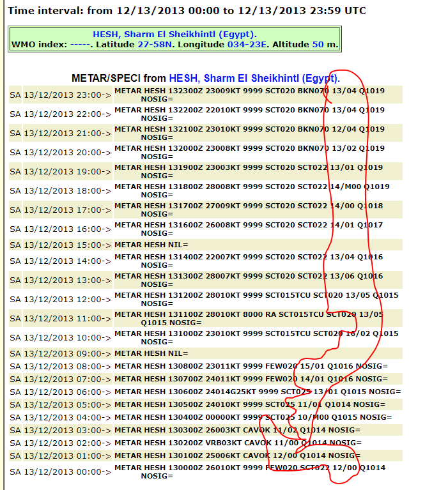
Task: Click the 15:00 METAR HESH NIL entry
Action: [151, 245]
